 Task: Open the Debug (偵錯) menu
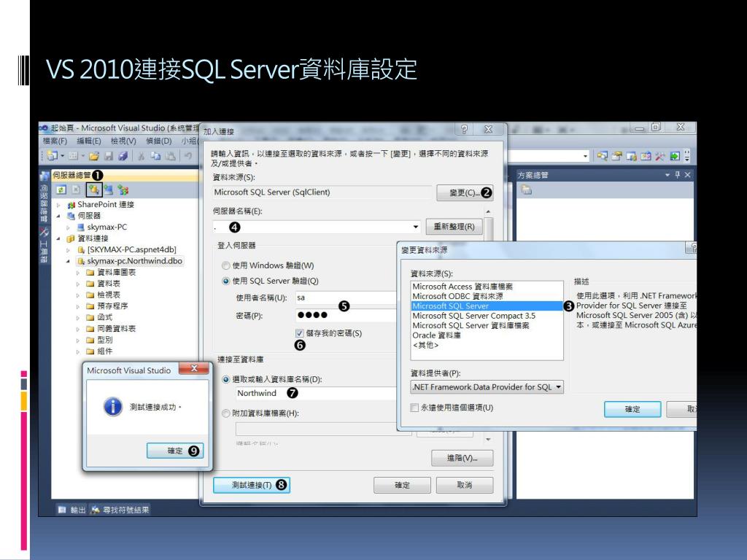click(158, 141)
